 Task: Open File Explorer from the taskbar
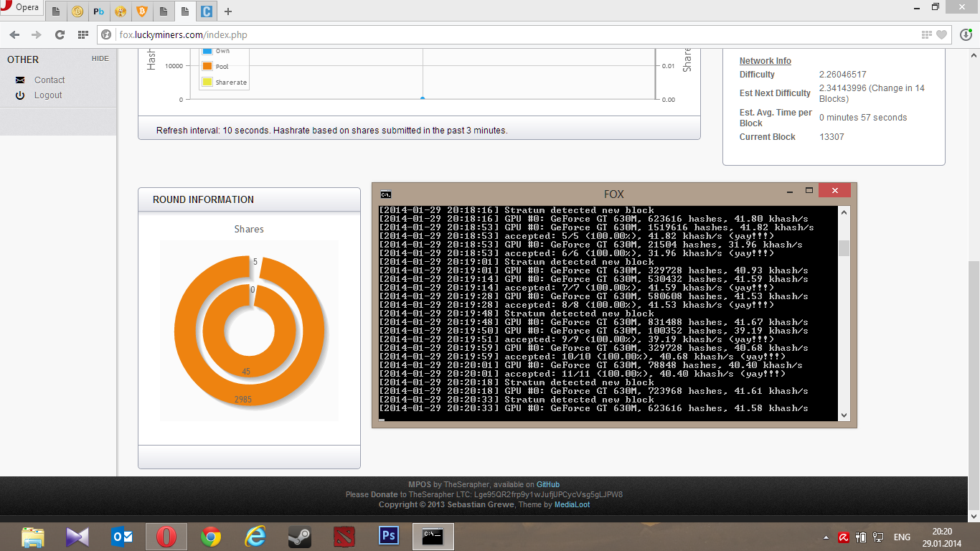33,537
